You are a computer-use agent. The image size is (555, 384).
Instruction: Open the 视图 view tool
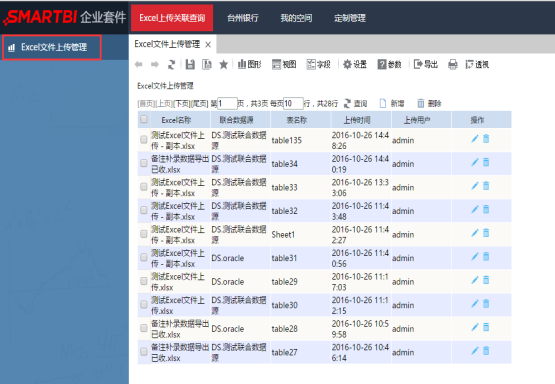tap(284, 64)
